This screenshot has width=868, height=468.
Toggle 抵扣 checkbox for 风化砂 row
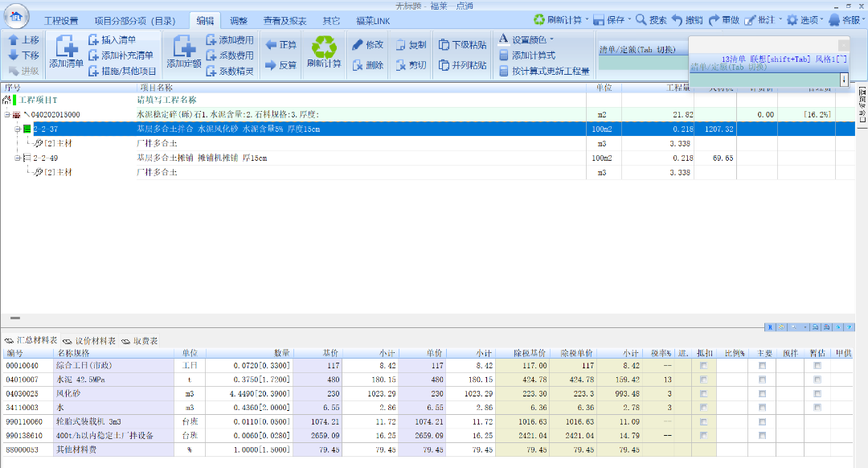[703, 393]
